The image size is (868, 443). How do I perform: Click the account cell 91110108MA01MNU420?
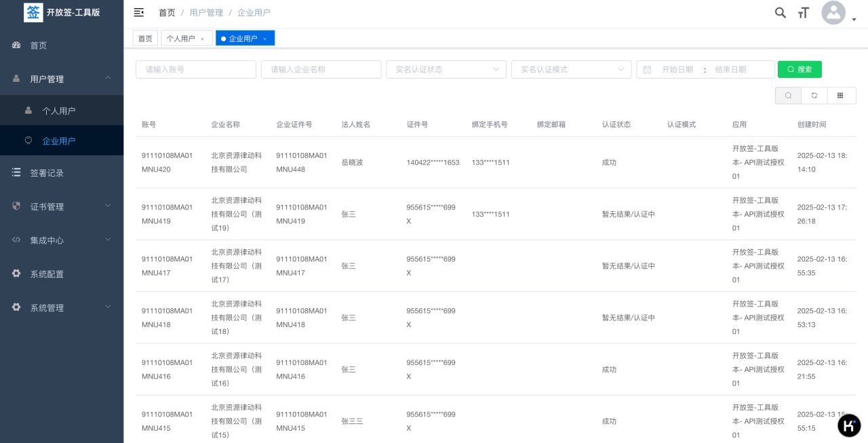point(167,163)
